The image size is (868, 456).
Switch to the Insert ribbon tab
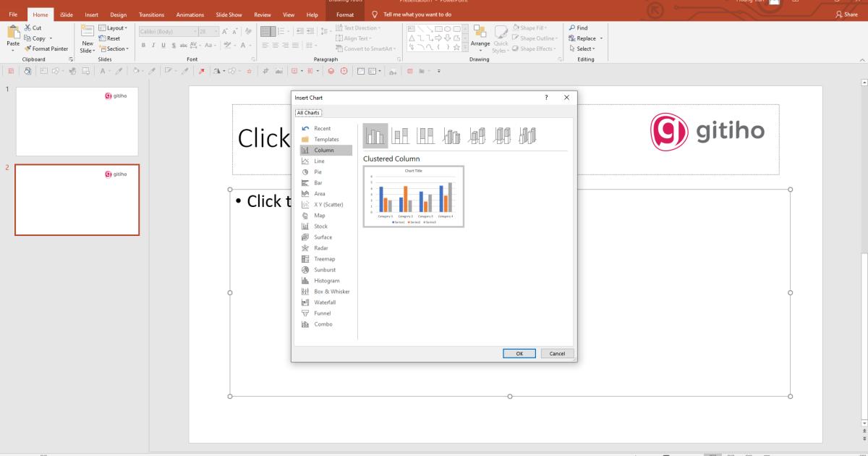pyautogui.click(x=91, y=13)
